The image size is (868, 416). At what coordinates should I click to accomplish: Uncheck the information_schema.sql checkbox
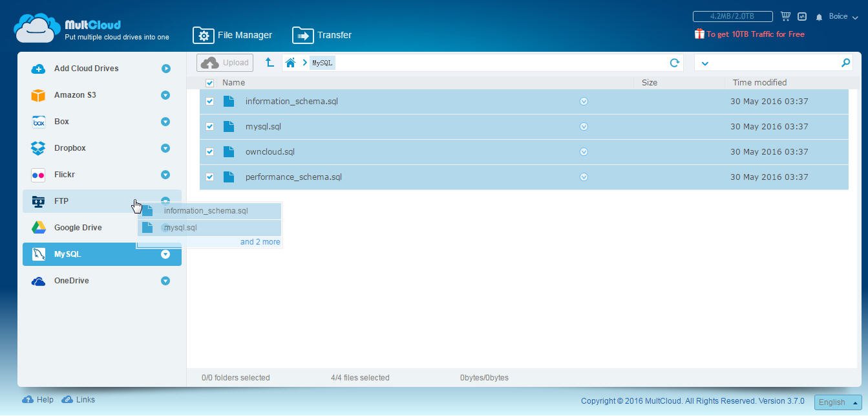point(209,102)
